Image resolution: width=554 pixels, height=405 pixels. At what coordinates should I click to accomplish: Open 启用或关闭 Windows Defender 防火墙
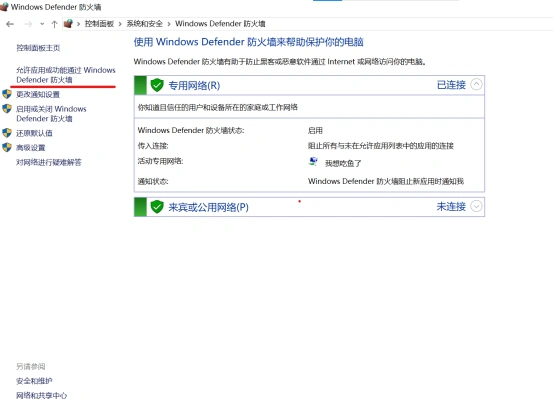coord(51,113)
